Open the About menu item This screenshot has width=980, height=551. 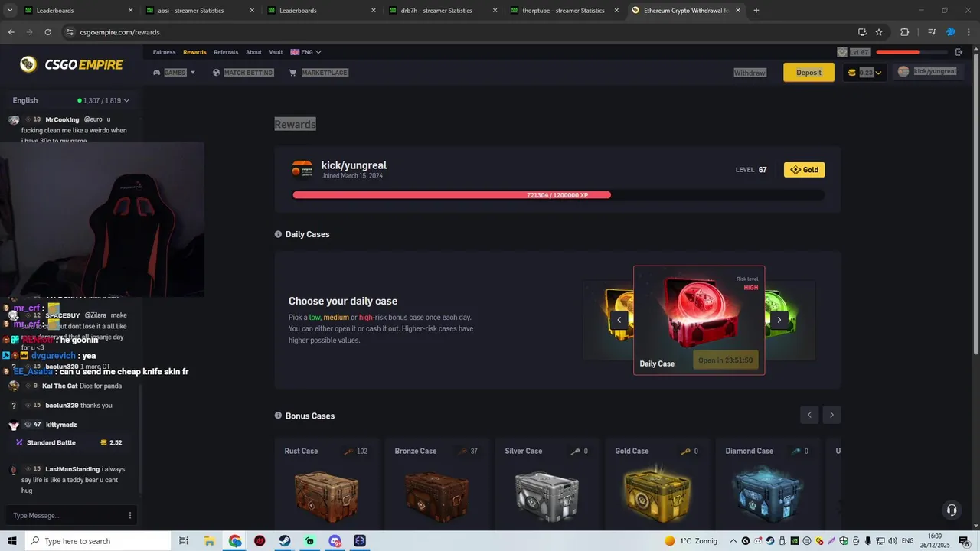(253, 52)
